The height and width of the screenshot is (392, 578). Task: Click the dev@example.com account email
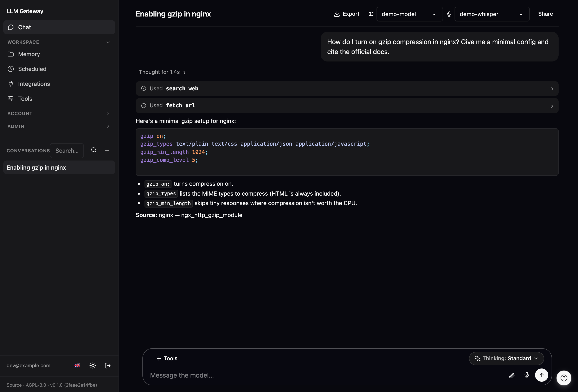(x=28, y=366)
